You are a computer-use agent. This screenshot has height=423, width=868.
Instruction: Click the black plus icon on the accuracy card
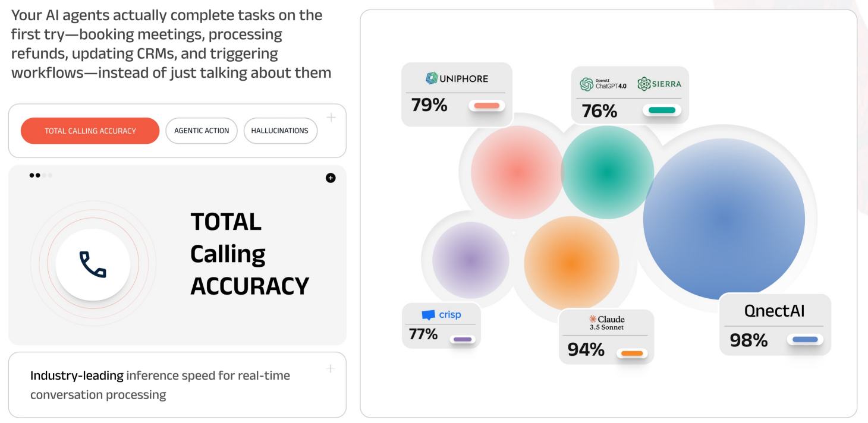tap(331, 178)
